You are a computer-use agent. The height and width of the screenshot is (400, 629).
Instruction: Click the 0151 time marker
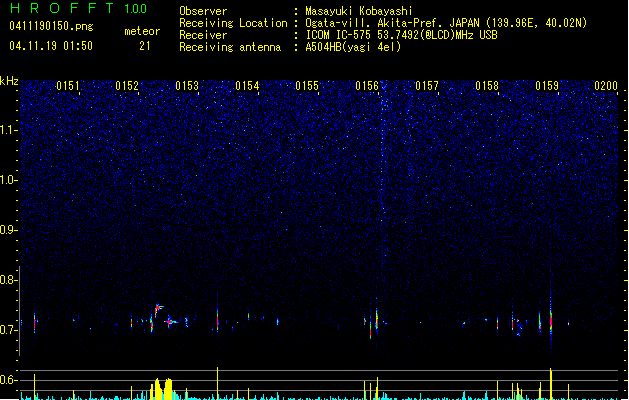68,86
